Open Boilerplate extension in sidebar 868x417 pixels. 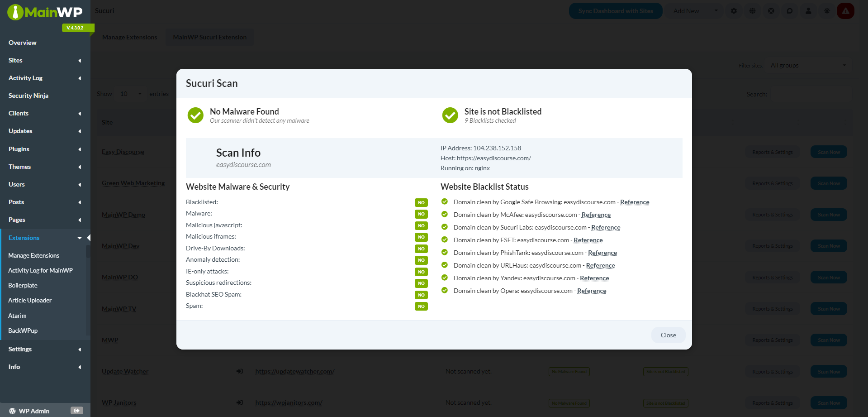click(x=23, y=285)
